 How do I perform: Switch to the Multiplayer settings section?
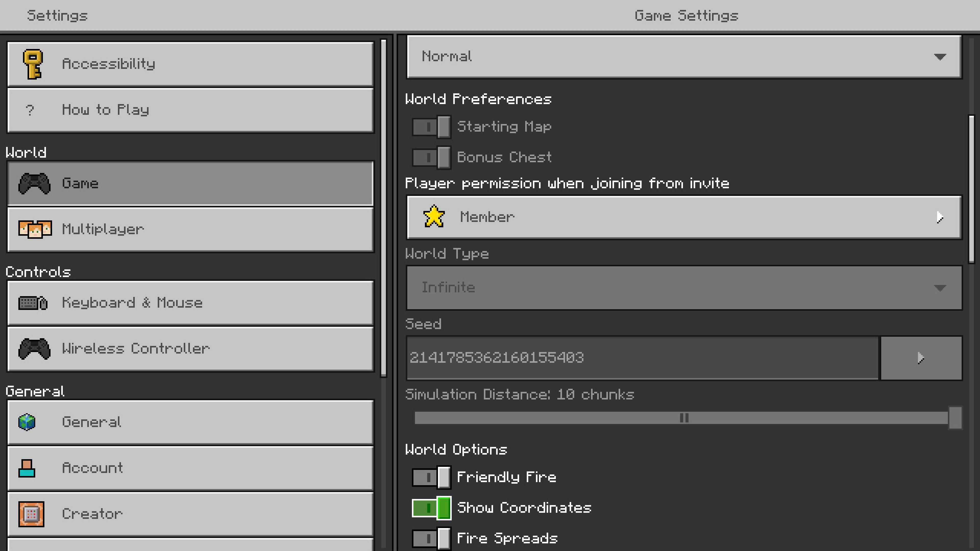pos(190,229)
